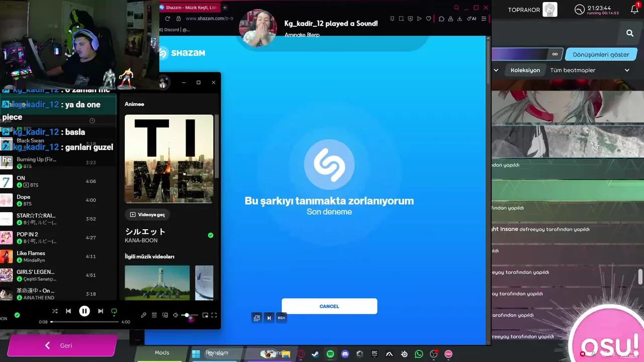Click the 'Videoya geç' button
This screenshot has width=644, height=362.
pyautogui.click(x=147, y=215)
